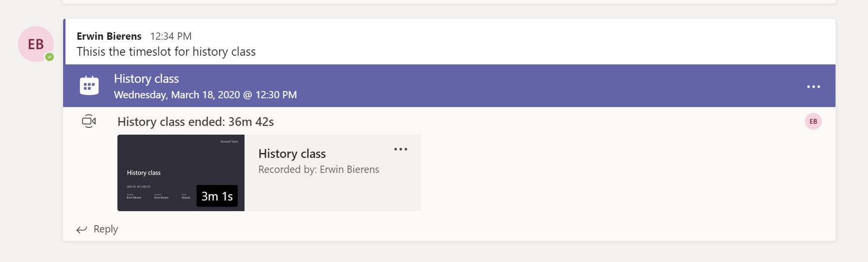Viewport: 868px width, 262px height.
Task: Click 'History class ended: 36m 42s' text
Action: click(x=196, y=122)
